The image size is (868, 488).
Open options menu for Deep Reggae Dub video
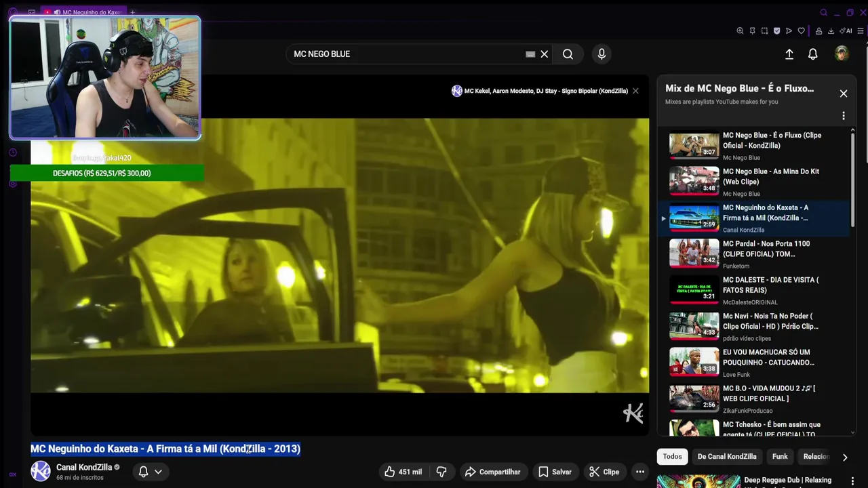(x=852, y=481)
